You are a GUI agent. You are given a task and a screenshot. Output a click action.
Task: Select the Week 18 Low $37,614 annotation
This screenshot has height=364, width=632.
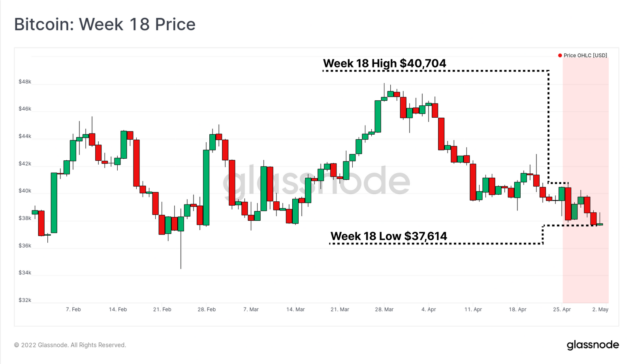389,236
